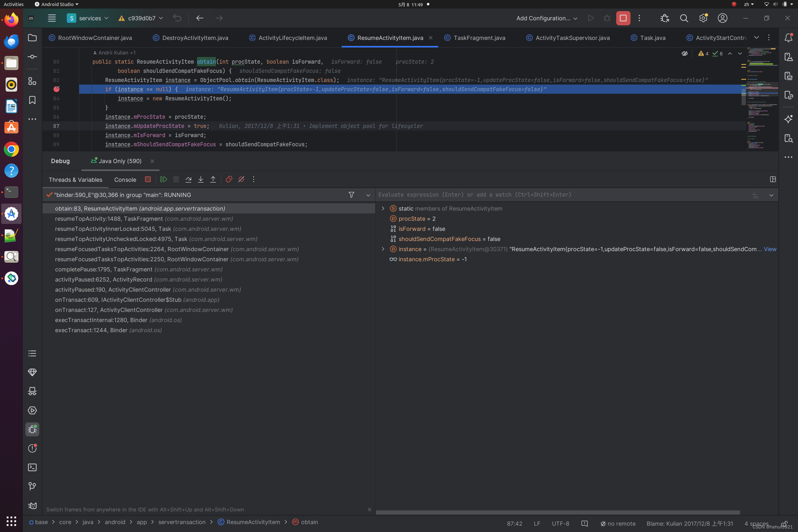Viewport: 798px width, 532px height.
Task: Open Gemini AI assistant sparkle icon
Action: [x=788, y=119]
